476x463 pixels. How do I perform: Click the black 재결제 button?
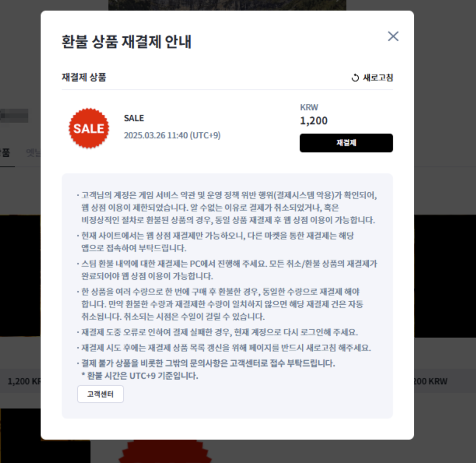[x=346, y=143]
